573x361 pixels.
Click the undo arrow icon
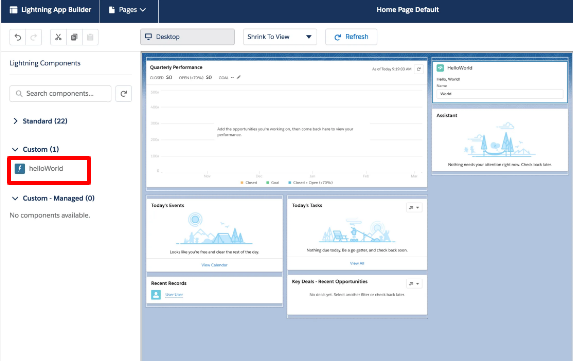[x=18, y=37]
